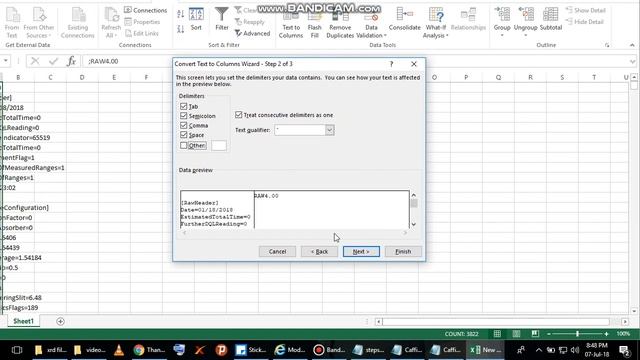Viewport: 640px width, 360px height.
Task: Click the zoom slider handle
Action: pyautogui.click(x=578, y=334)
